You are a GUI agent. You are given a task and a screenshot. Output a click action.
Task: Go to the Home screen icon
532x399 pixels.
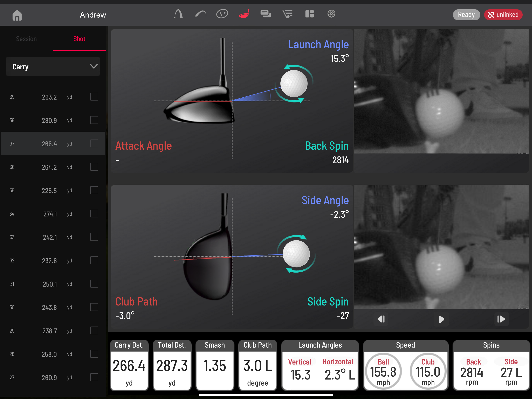17,15
